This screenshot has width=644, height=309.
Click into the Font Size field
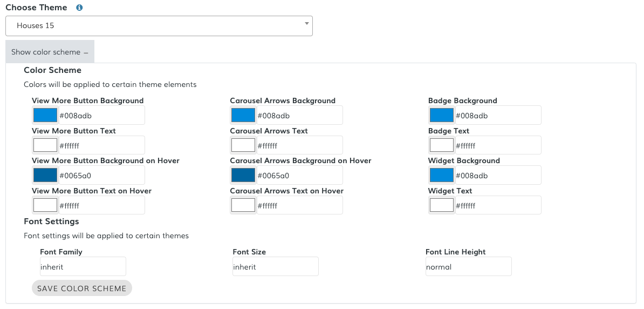(x=275, y=267)
